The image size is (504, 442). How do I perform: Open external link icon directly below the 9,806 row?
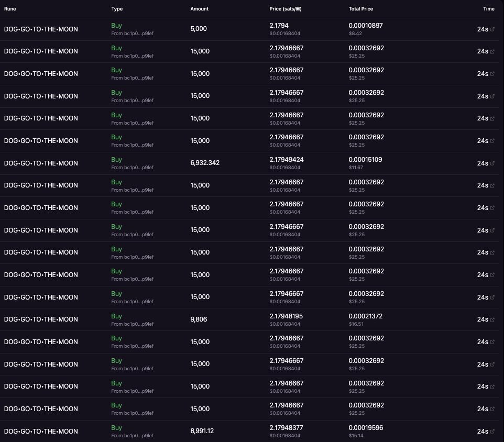tap(492, 342)
